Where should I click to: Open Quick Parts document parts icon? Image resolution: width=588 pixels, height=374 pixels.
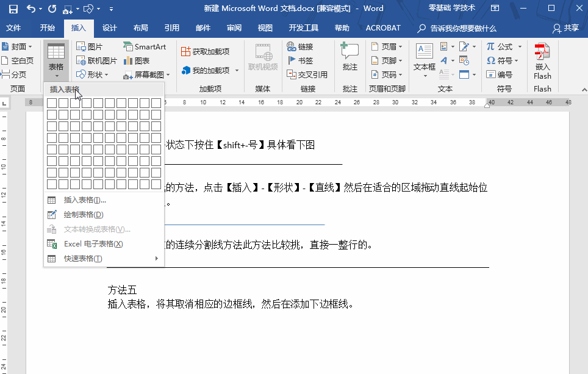coord(444,46)
